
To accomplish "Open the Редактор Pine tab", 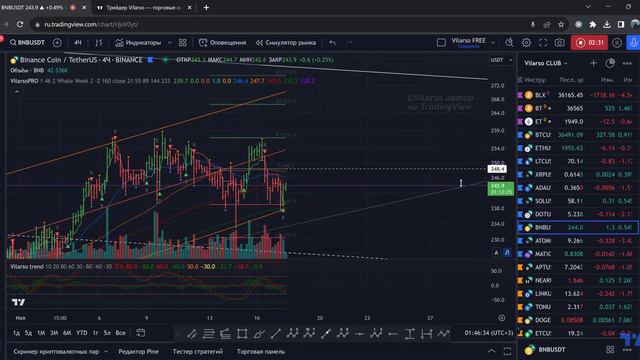I will pyautogui.click(x=138, y=351).
